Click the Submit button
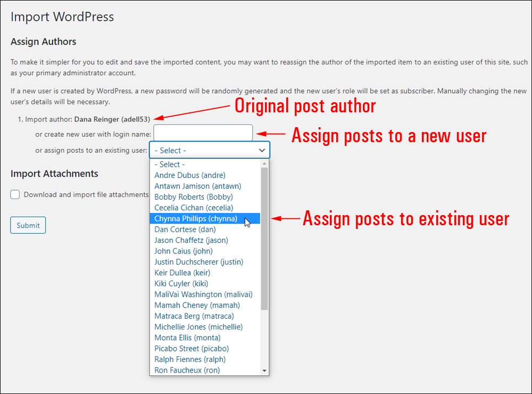 (x=28, y=225)
